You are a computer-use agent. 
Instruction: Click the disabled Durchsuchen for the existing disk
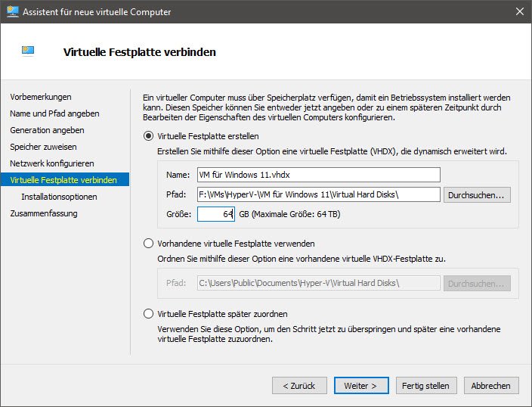pyautogui.click(x=477, y=284)
